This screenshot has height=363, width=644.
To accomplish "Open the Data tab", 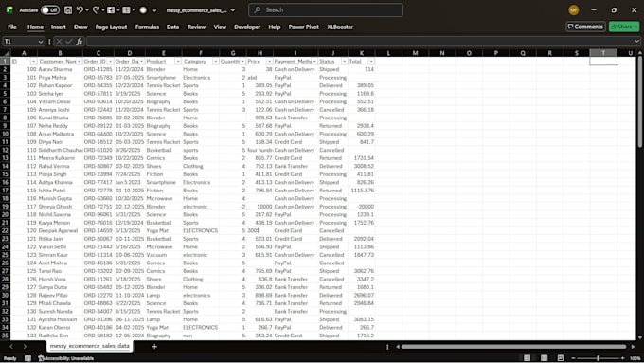I will point(172,27).
